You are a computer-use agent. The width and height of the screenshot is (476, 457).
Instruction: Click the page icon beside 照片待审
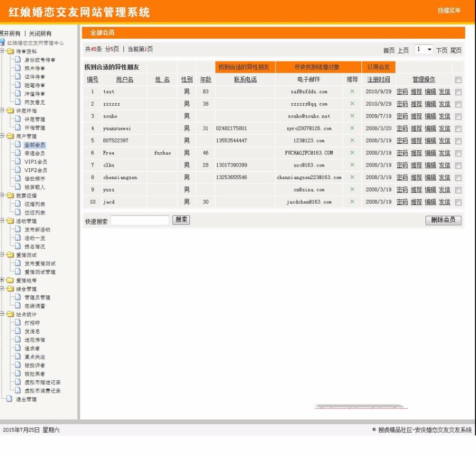pos(18,68)
